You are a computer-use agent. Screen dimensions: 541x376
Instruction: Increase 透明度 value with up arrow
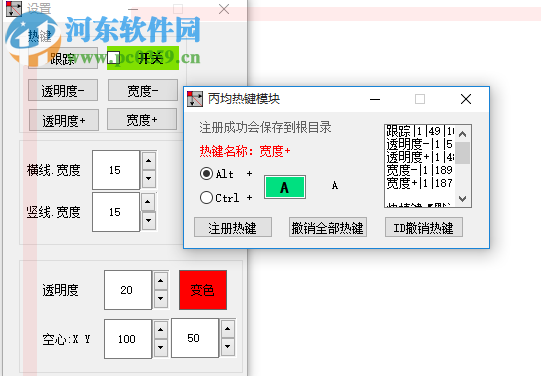pos(160,281)
